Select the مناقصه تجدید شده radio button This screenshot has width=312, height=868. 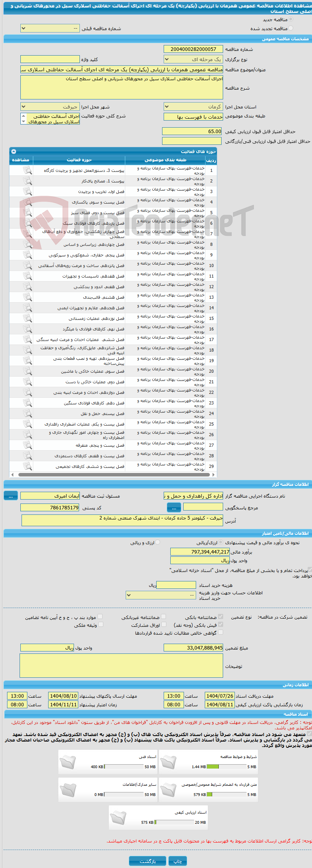point(290,28)
